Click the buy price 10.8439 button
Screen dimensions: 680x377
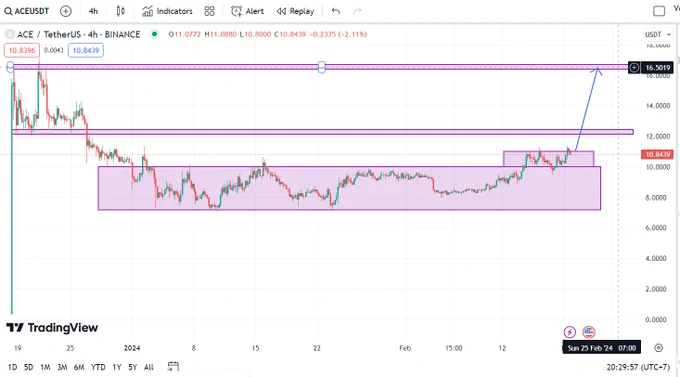[x=85, y=50]
